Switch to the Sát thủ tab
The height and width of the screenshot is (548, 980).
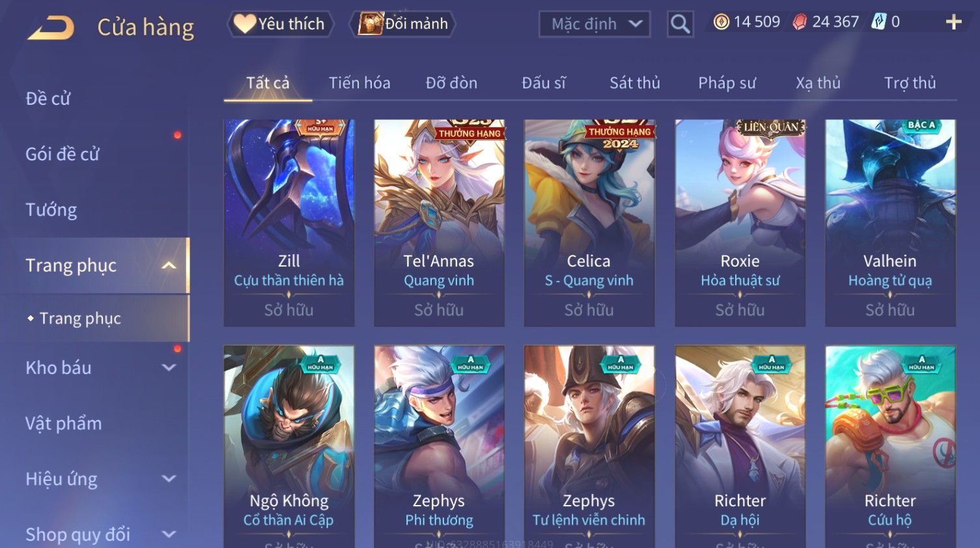(x=634, y=83)
